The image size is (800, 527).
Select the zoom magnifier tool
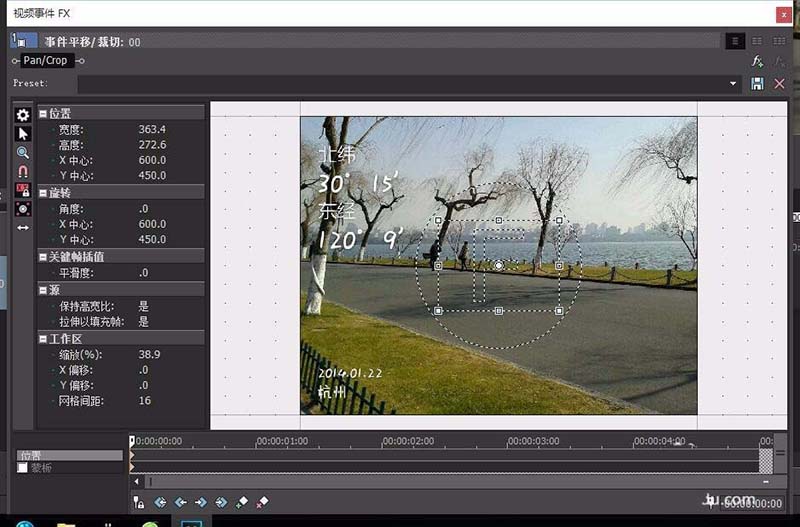pos(22,153)
